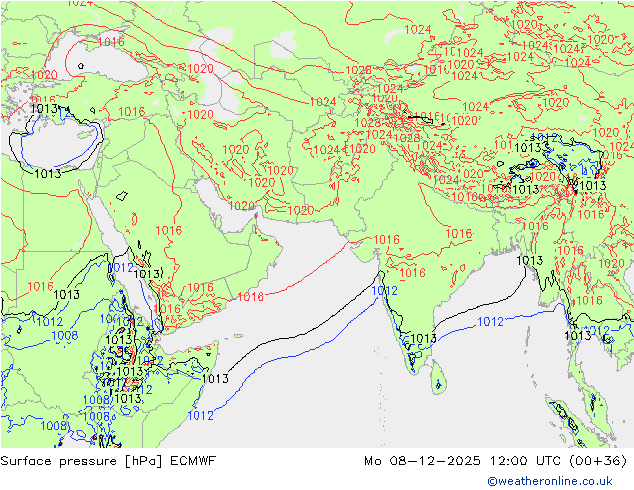634x490 pixels.
Task: Select the red 1024 label at the top over Kazakhstan
Action: point(418,30)
